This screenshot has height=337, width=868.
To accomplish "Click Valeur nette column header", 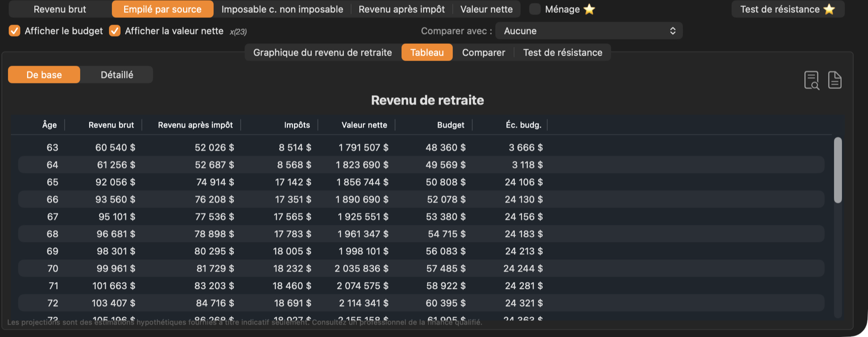I will [364, 125].
